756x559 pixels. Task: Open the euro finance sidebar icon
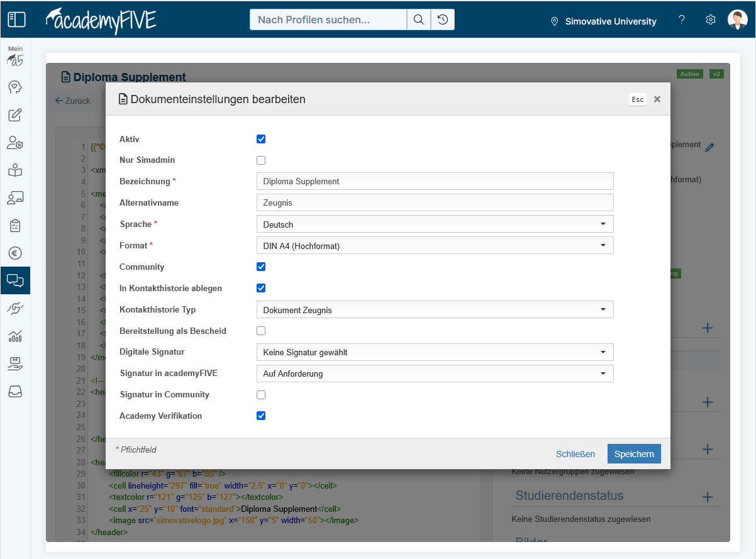[x=15, y=253]
